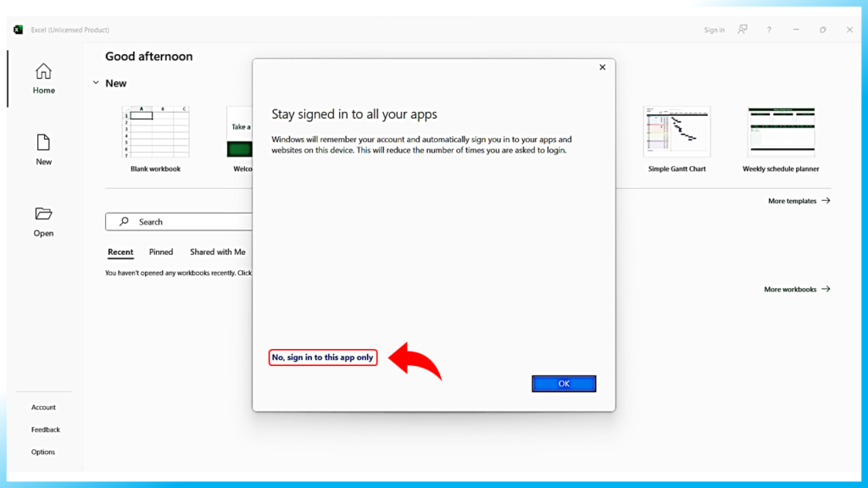This screenshot has height=488, width=868.
Task: Open Help question mark icon
Action: tap(769, 30)
